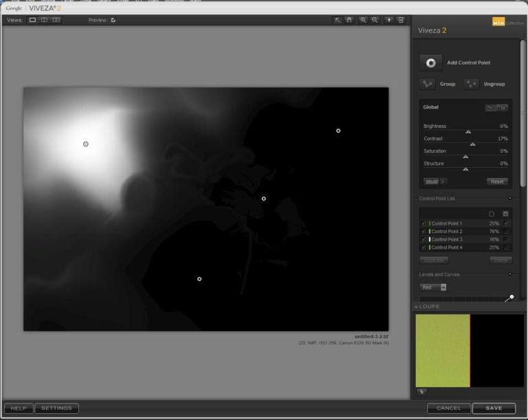Enable the mask checkbox for Control Point 3
This screenshot has width=528, height=420.
(x=506, y=239)
